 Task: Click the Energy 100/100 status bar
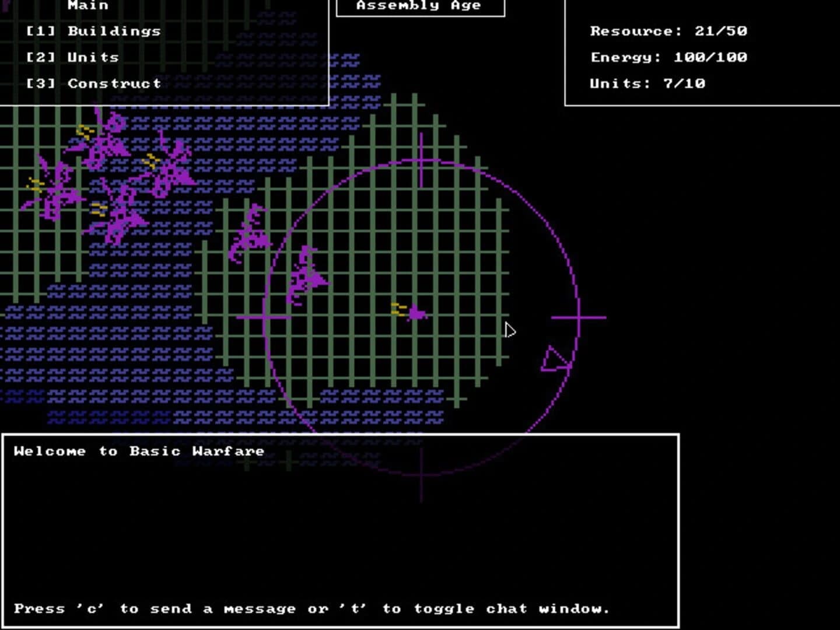668,58
